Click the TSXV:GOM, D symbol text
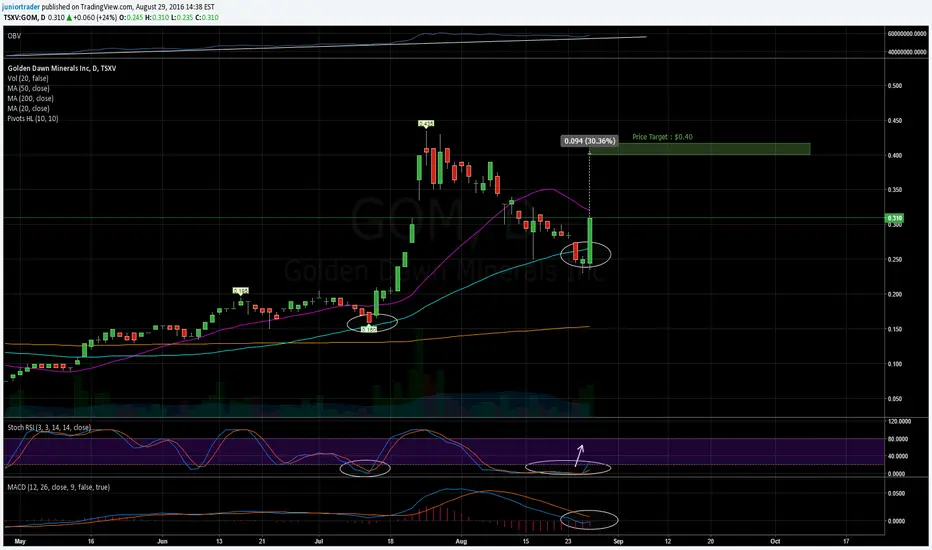The width and height of the screenshot is (932, 550). (x=24, y=18)
